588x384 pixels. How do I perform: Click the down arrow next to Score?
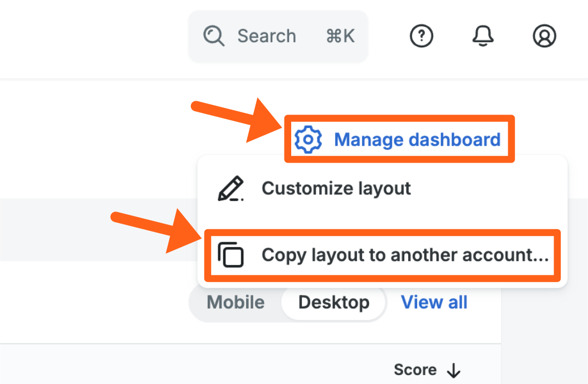pyautogui.click(x=454, y=370)
